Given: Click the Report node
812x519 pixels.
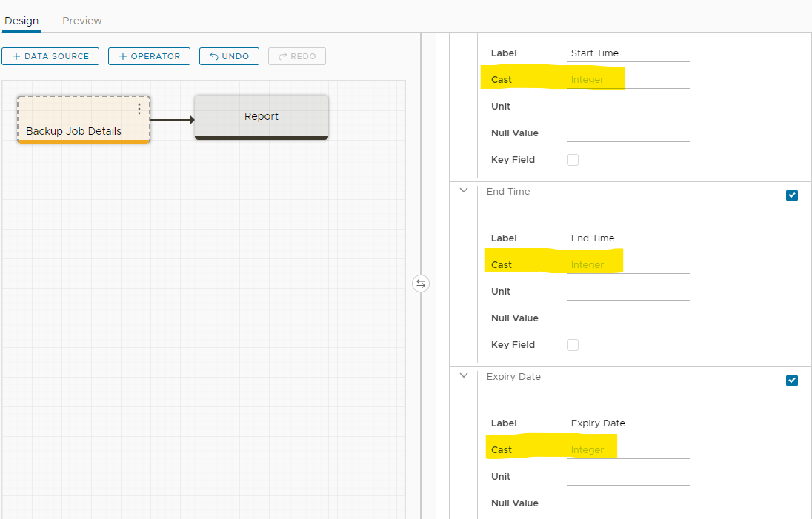Looking at the screenshot, I should click(261, 117).
